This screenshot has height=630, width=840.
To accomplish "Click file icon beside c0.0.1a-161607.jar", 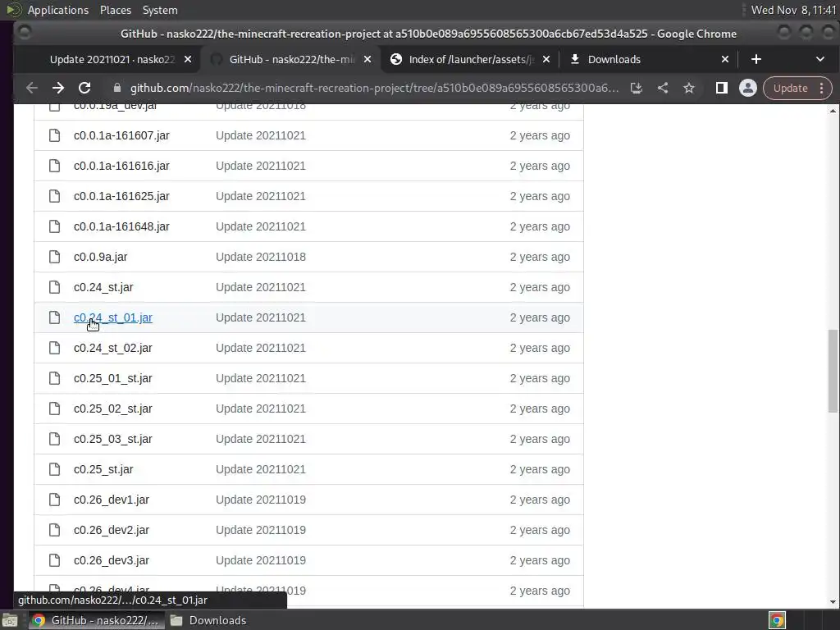I will [55, 135].
